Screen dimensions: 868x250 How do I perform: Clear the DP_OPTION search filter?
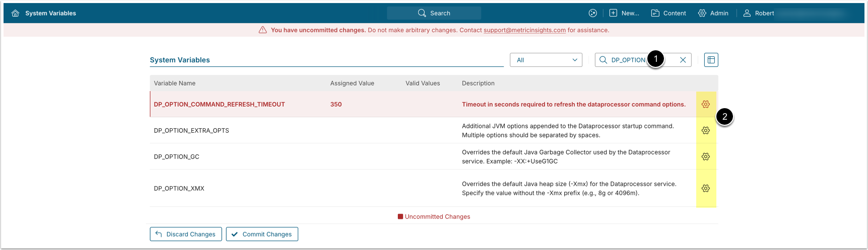click(683, 60)
